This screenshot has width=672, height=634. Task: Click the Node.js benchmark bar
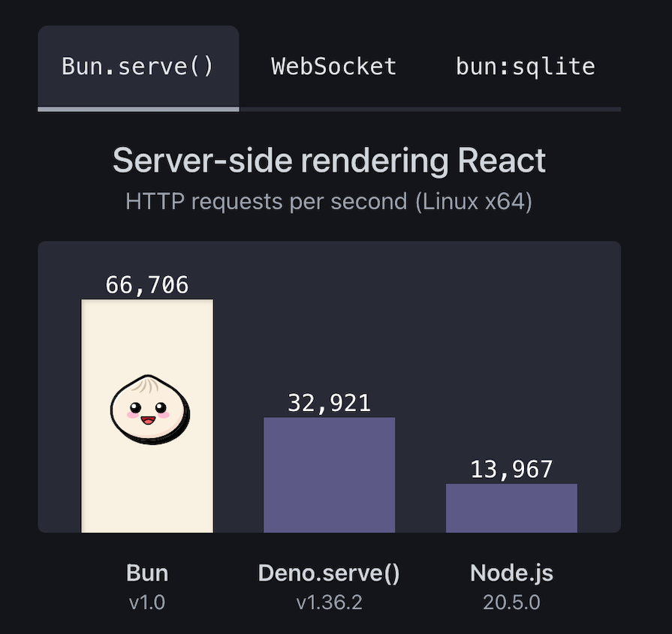tap(511, 506)
